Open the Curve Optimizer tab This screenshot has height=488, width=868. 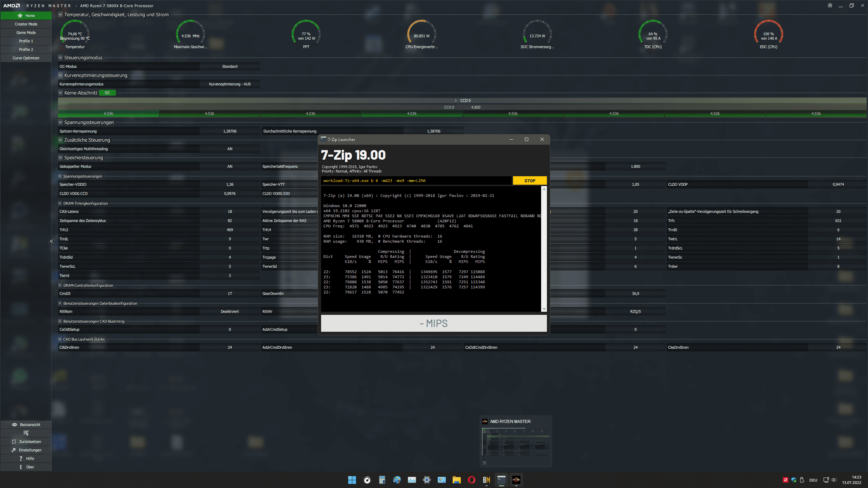[x=26, y=58]
